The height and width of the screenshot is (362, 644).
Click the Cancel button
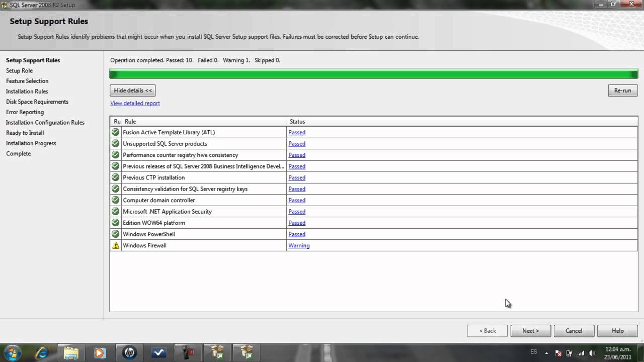574,331
